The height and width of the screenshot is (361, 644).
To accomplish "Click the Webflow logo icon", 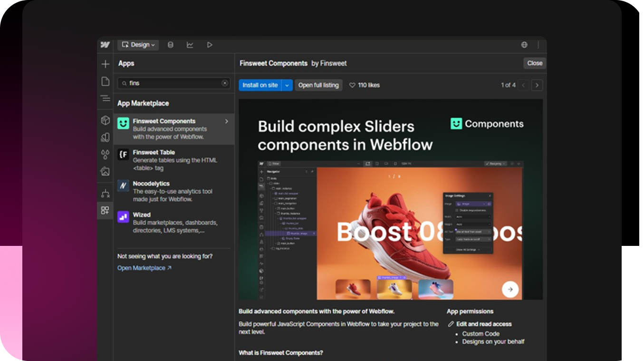I will [105, 45].
